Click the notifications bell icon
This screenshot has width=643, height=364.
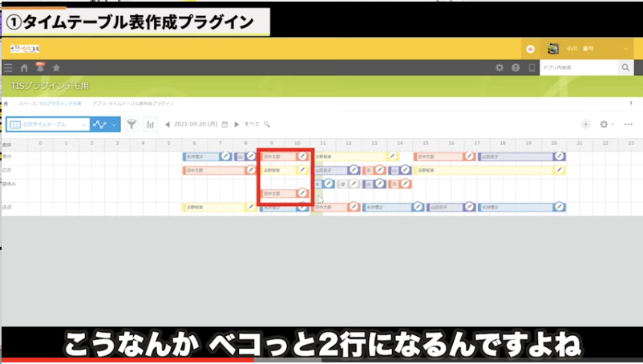[x=39, y=68]
